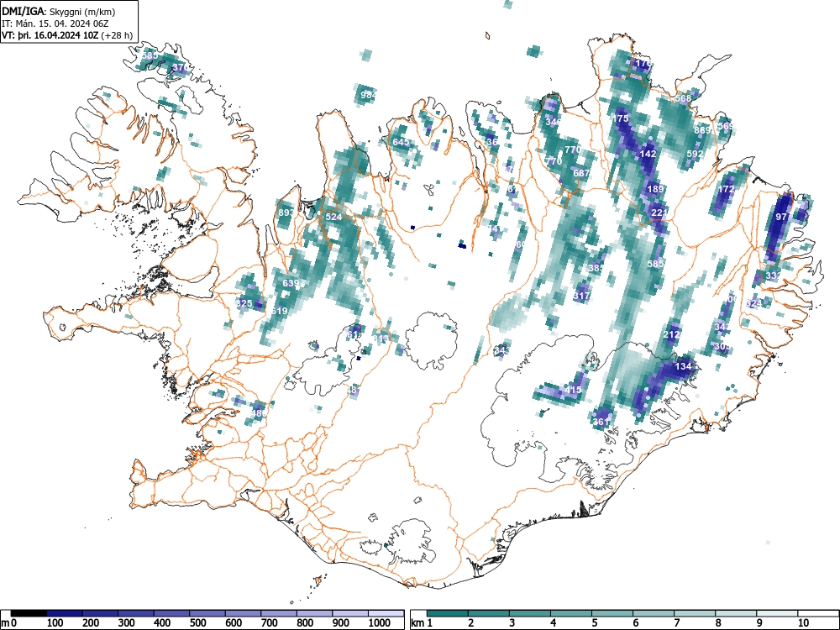Viewport: 840px width, 630px height.
Task: Click the visibility value 221 on the map
Action: point(659,213)
